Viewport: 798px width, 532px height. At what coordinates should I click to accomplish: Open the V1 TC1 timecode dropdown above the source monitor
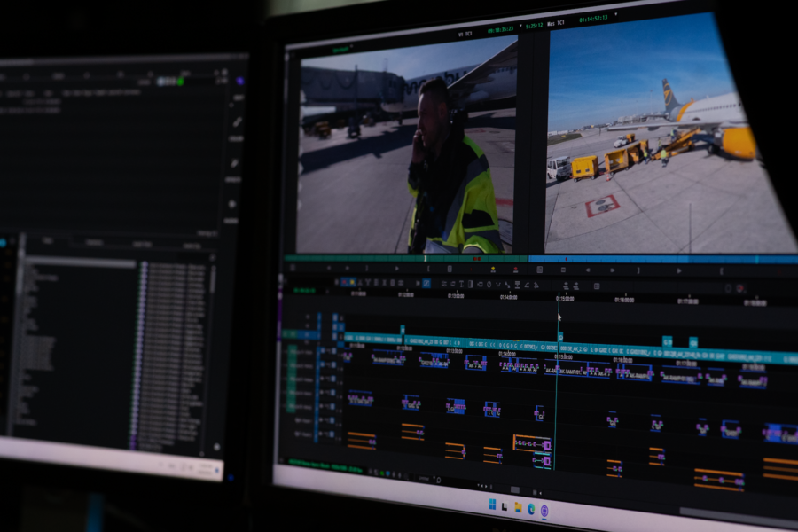pos(466,34)
